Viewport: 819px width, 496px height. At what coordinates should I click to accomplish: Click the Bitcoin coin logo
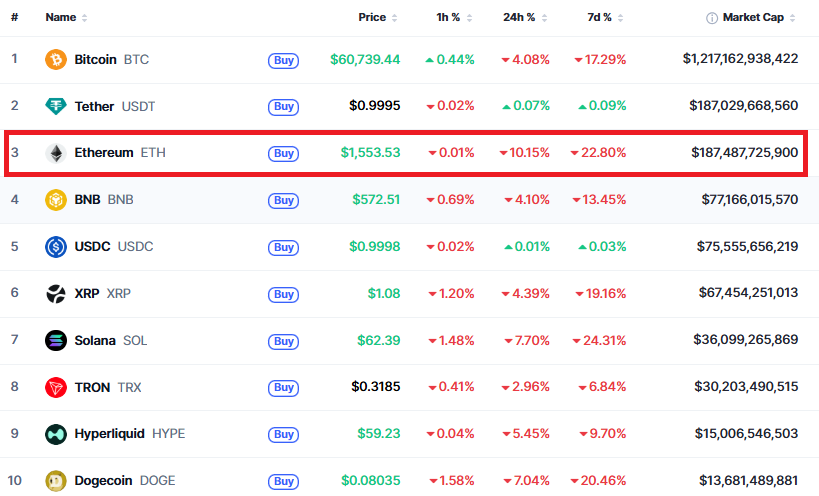pyautogui.click(x=56, y=60)
